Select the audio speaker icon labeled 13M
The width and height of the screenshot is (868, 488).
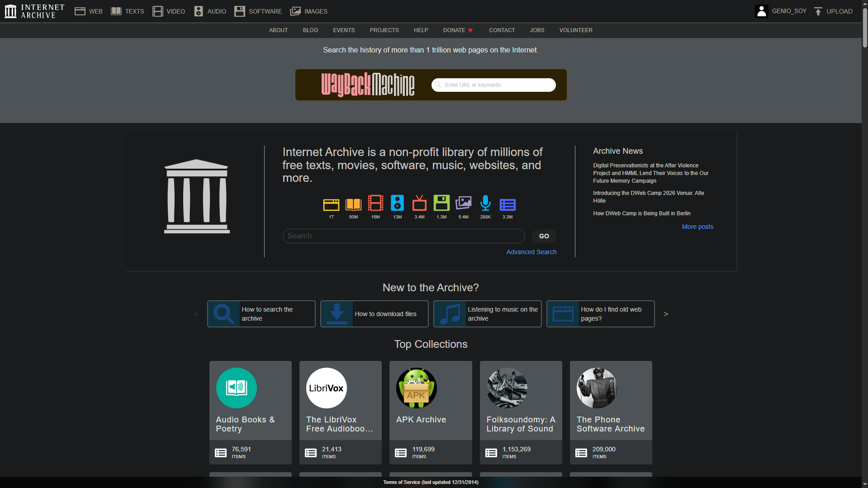(397, 204)
